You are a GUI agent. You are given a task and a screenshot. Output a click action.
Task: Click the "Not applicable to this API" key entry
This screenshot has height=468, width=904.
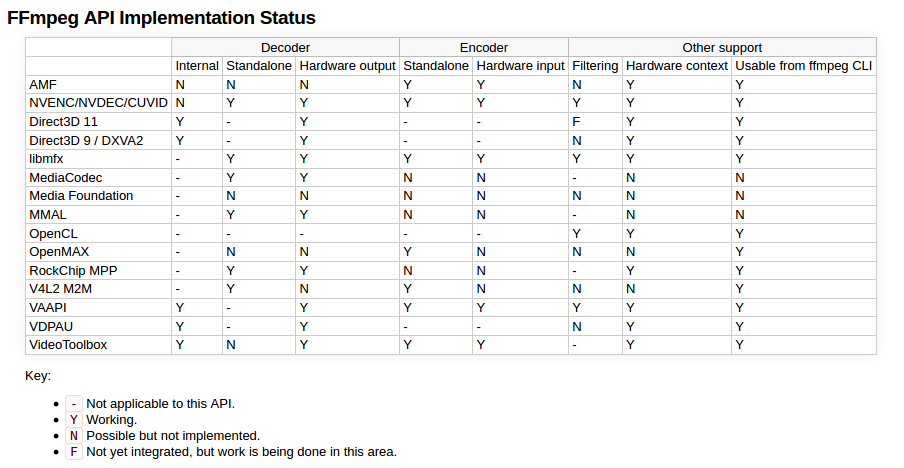coord(160,404)
